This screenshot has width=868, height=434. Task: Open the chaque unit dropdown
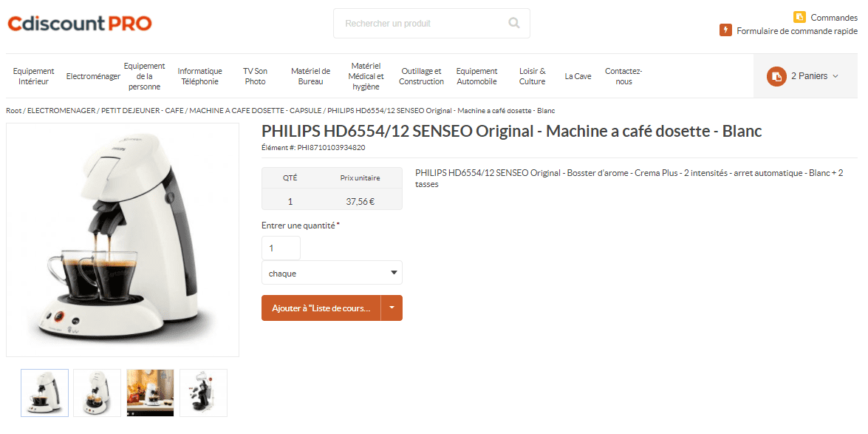pos(332,274)
